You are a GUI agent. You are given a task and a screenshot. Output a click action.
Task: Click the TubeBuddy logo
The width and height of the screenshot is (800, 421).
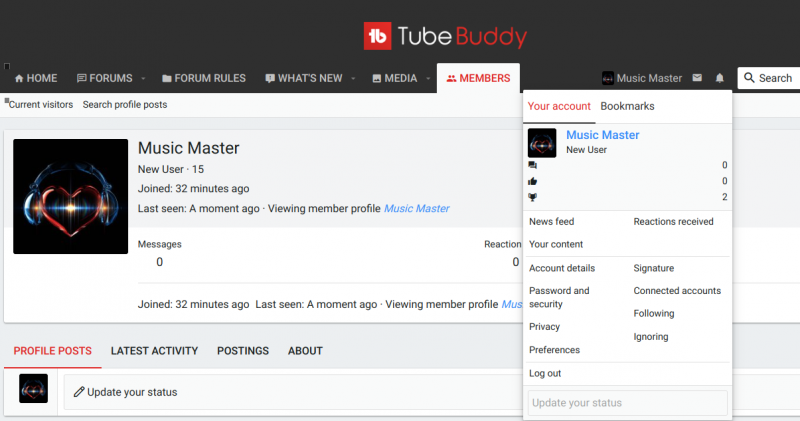point(444,37)
